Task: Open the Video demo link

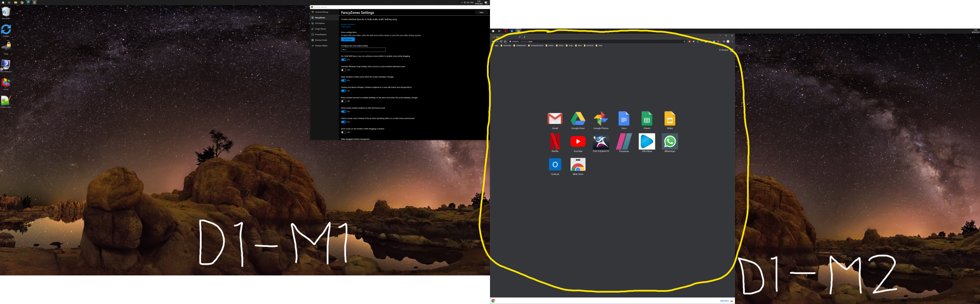Action: tap(346, 27)
